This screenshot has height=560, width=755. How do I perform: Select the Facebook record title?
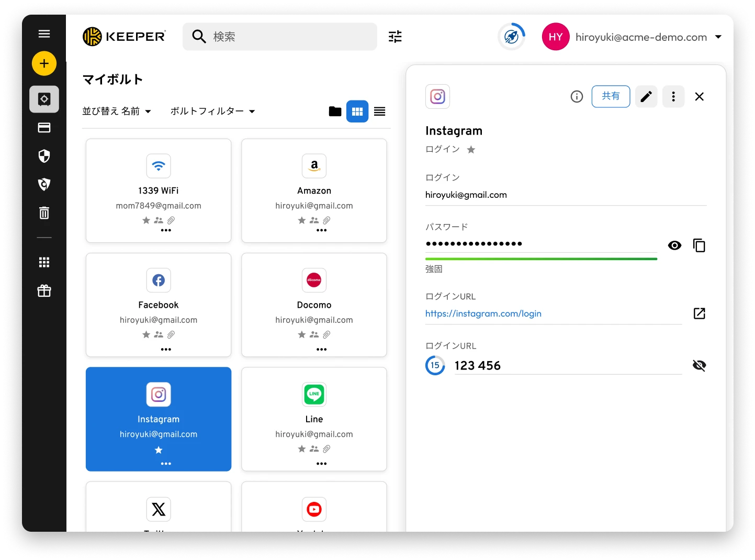pyautogui.click(x=159, y=305)
